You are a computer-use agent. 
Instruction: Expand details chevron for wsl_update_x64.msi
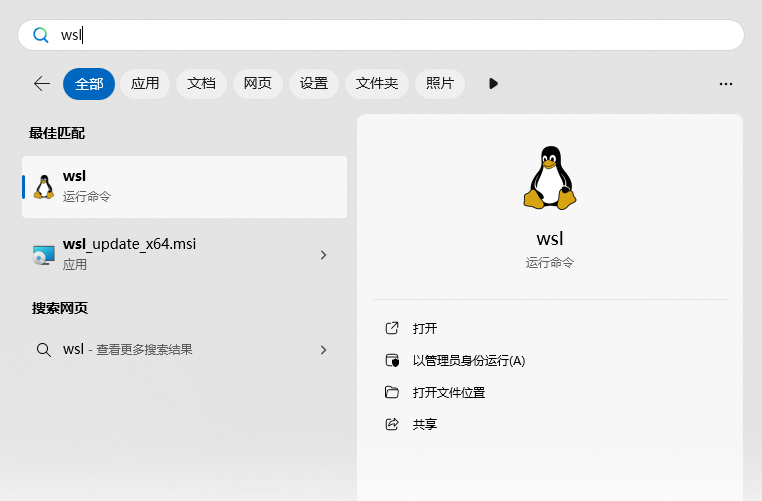click(x=324, y=255)
